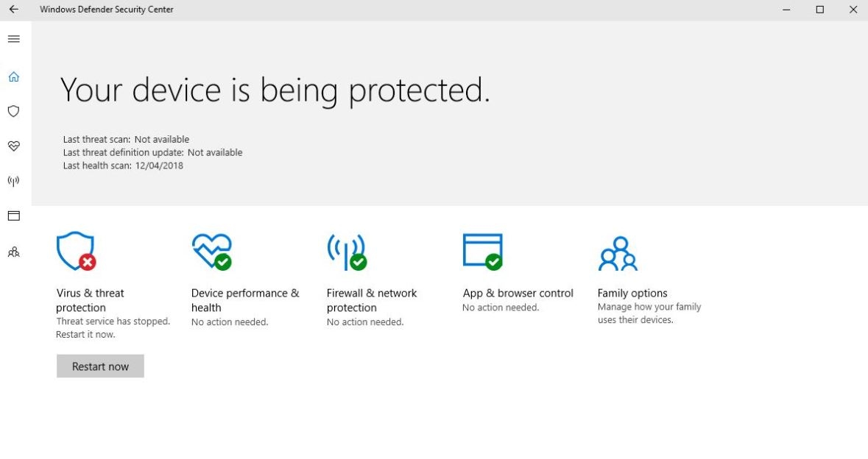Click the shield icon with red X

click(74, 250)
